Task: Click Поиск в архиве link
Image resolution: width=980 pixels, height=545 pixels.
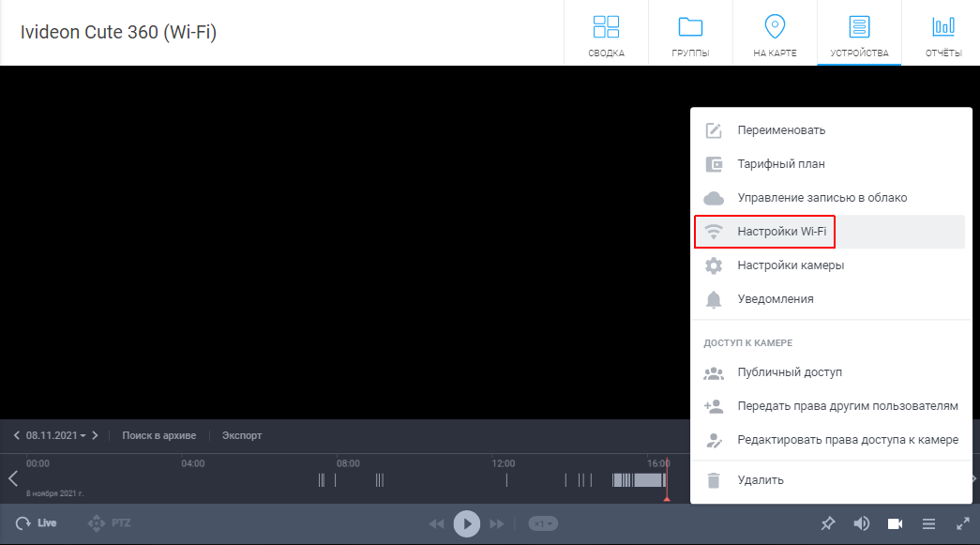Action: pyautogui.click(x=158, y=435)
